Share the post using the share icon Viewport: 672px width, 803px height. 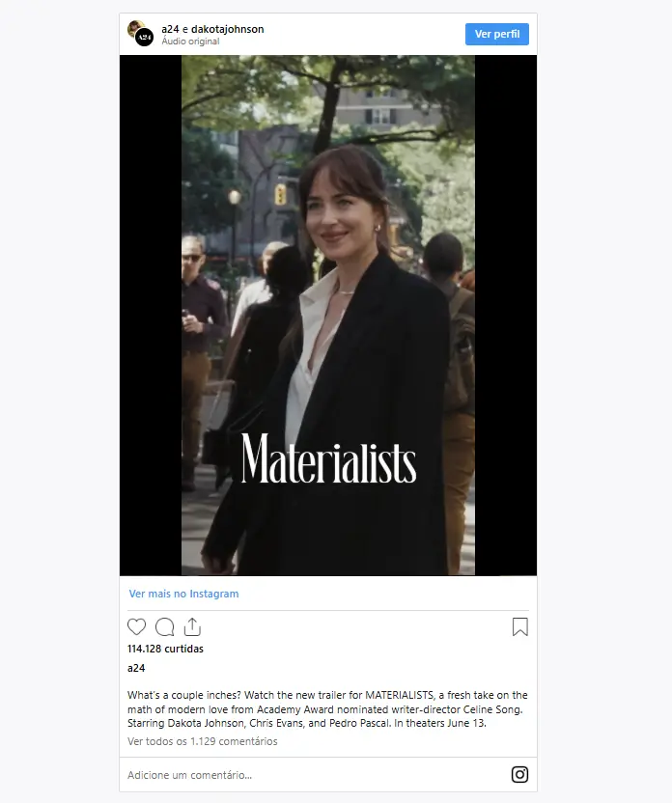point(192,626)
